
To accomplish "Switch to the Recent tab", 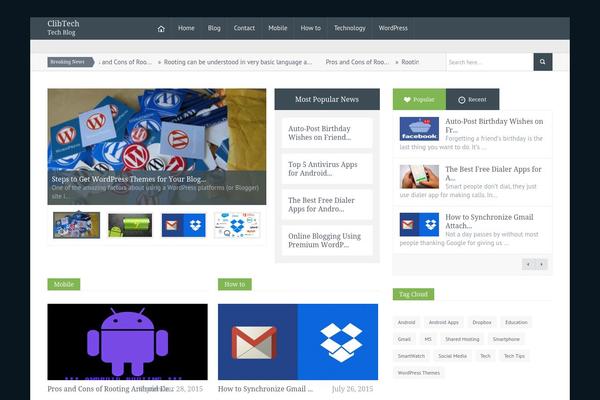I will pos(473,100).
